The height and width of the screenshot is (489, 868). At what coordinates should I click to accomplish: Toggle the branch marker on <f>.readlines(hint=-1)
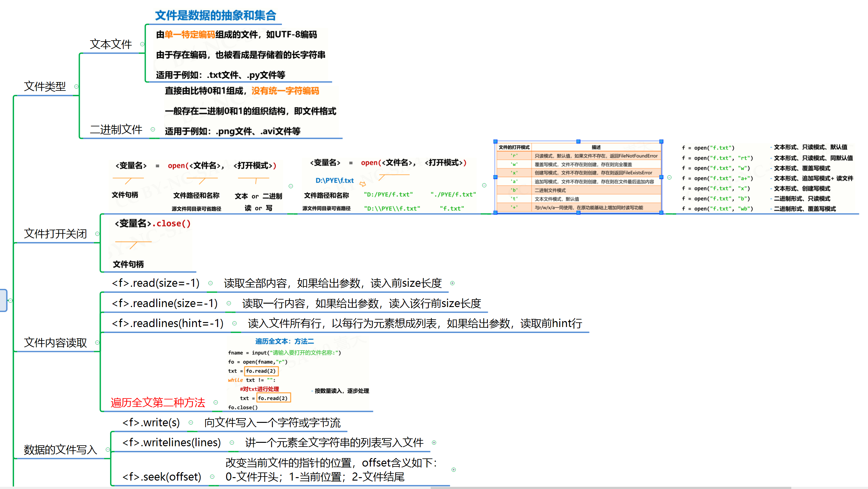tap(235, 323)
